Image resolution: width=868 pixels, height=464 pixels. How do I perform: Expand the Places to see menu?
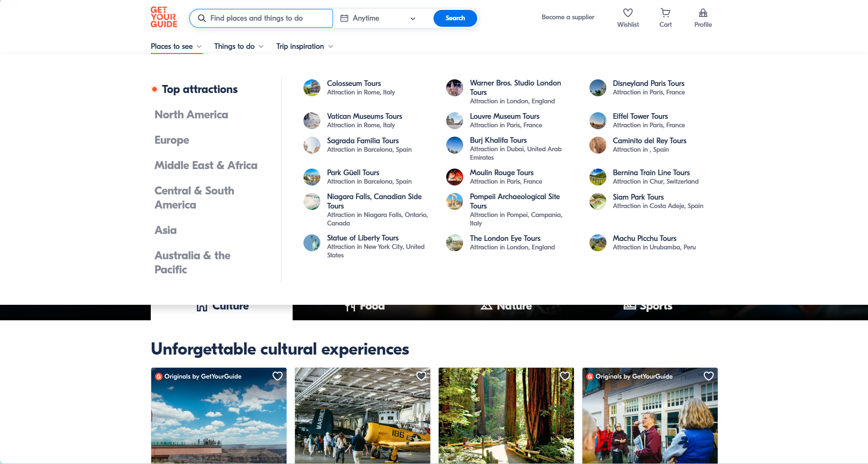pyautogui.click(x=177, y=46)
